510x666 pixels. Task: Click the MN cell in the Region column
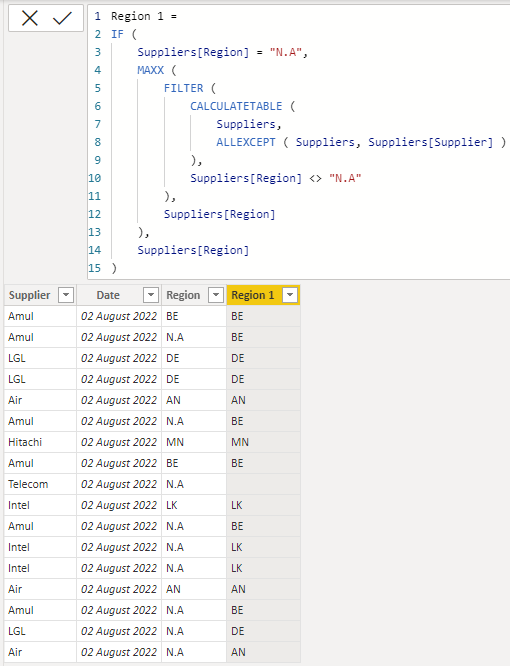(x=194, y=442)
